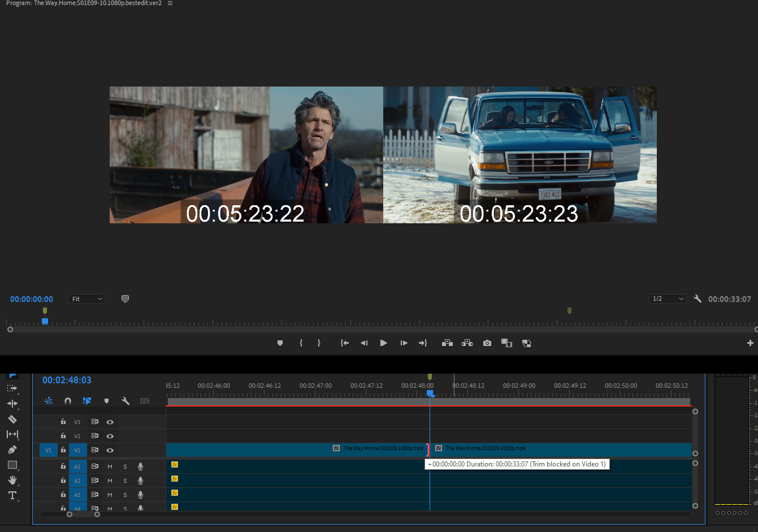
Task: Click the 00:00:33:07 duration readout
Action: coord(730,299)
